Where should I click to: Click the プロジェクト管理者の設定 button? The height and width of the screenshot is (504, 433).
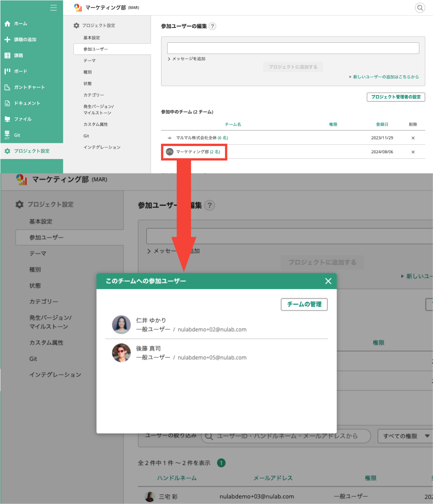[396, 97]
